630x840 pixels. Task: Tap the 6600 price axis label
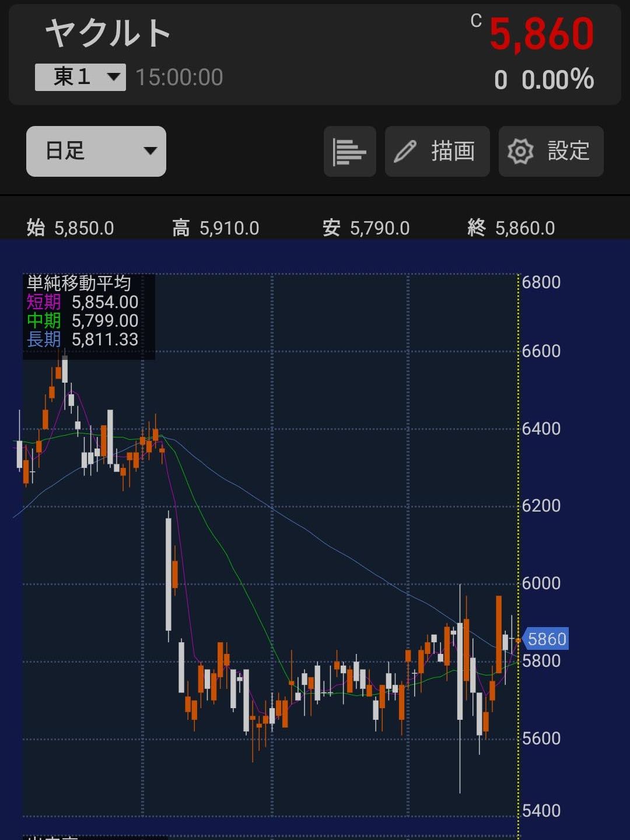tap(541, 351)
